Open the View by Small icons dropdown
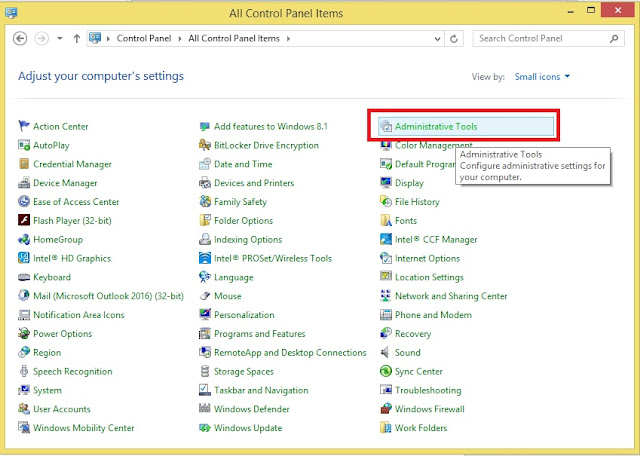The image size is (640, 456). pos(542,77)
